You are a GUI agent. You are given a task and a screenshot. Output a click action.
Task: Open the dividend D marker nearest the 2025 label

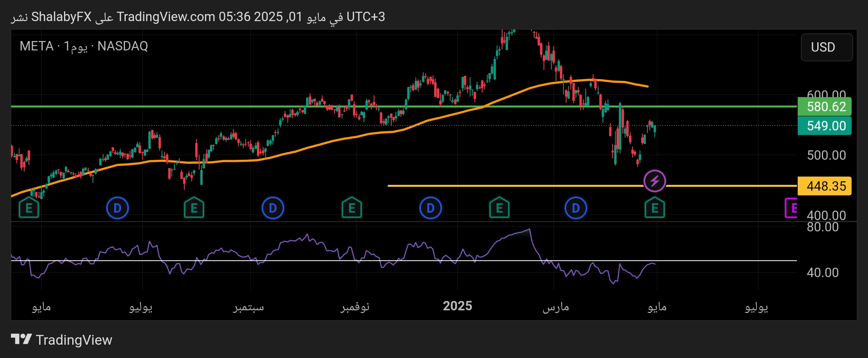click(x=430, y=208)
